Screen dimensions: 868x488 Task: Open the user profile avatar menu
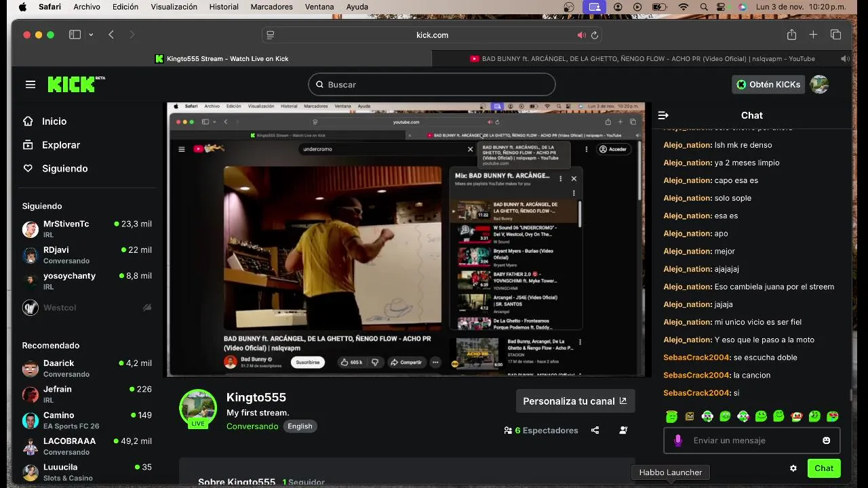819,85
